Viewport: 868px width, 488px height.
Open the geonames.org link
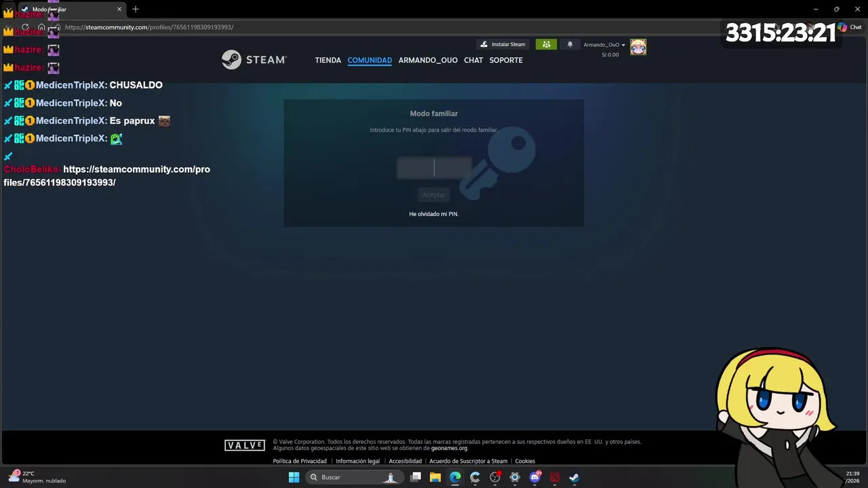(449, 448)
